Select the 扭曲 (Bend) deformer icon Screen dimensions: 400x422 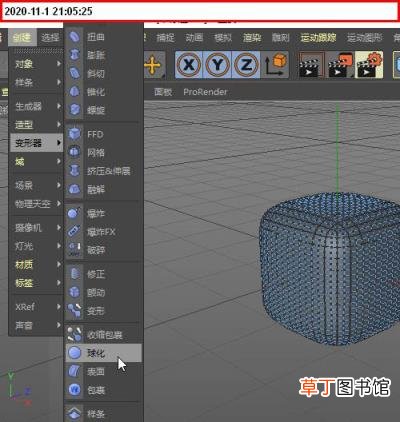pos(74,36)
